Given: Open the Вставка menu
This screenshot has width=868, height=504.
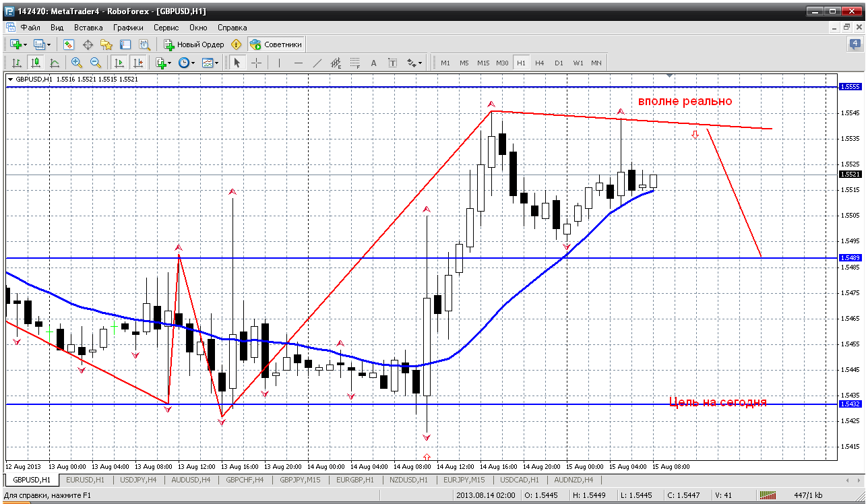Looking at the screenshot, I should [x=88, y=28].
